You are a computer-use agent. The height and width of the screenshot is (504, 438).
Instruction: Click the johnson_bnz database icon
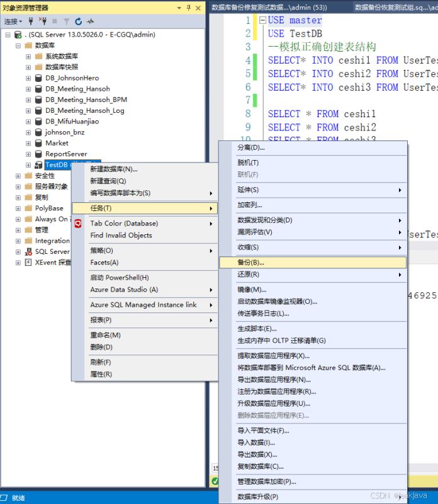(38, 132)
